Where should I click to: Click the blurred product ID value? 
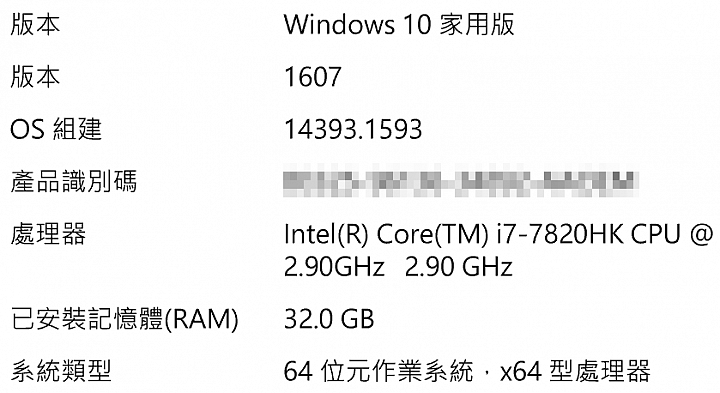pos(461,181)
